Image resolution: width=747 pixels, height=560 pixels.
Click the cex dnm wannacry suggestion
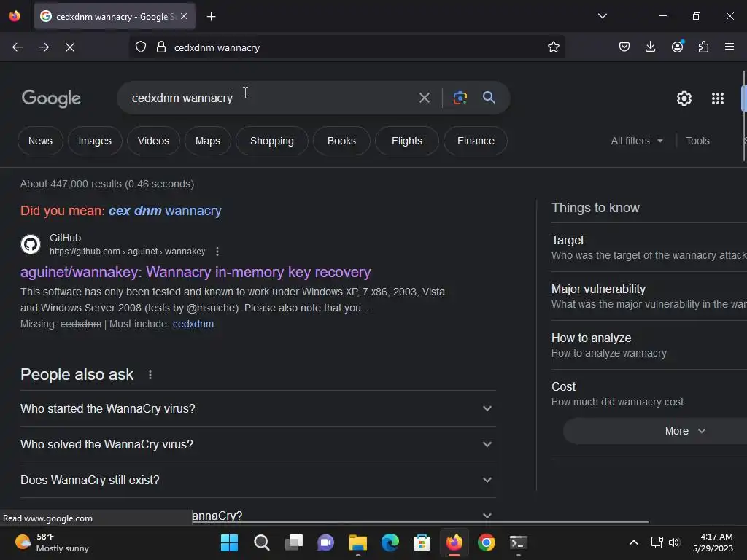[x=165, y=211]
